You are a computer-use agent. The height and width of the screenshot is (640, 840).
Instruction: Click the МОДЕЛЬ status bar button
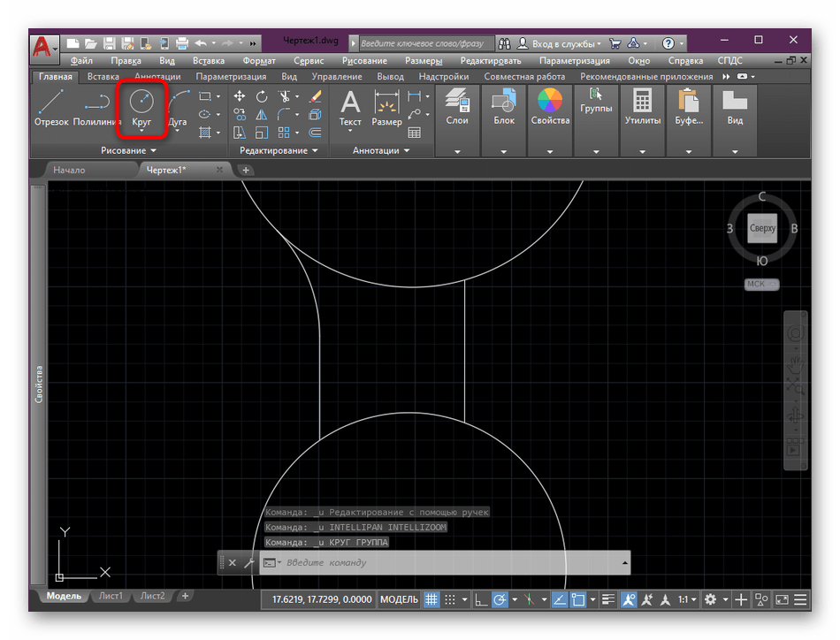pyautogui.click(x=399, y=599)
